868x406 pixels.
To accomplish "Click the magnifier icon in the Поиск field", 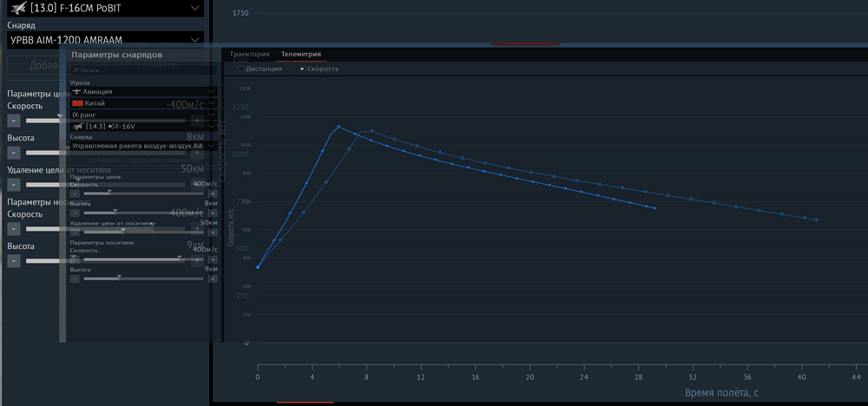I will pos(76,71).
